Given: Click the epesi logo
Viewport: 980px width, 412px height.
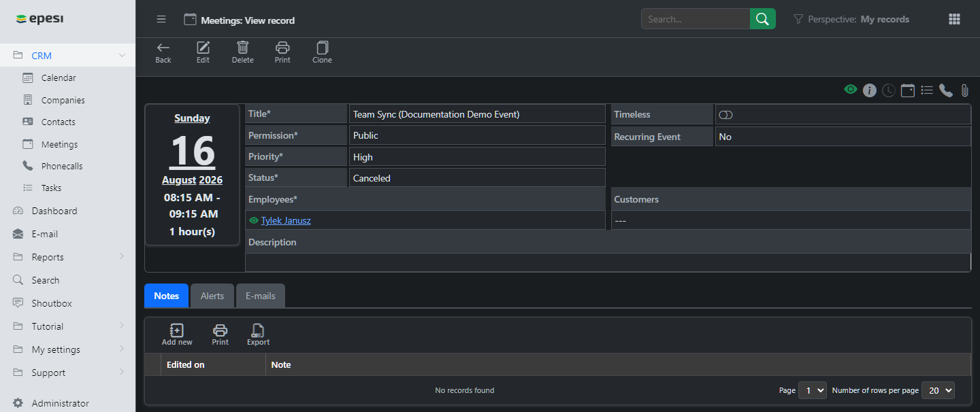Looking at the screenshot, I should click(x=39, y=18).
